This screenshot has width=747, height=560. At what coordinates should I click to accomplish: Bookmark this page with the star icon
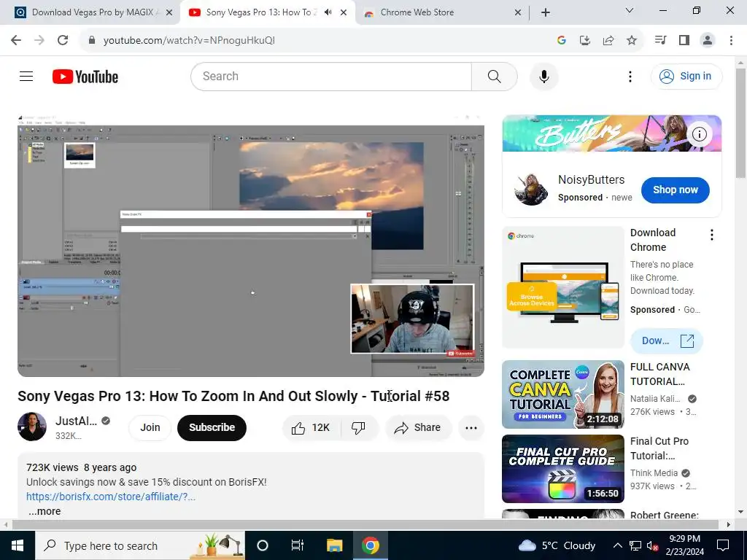click(x=631, y=40)
